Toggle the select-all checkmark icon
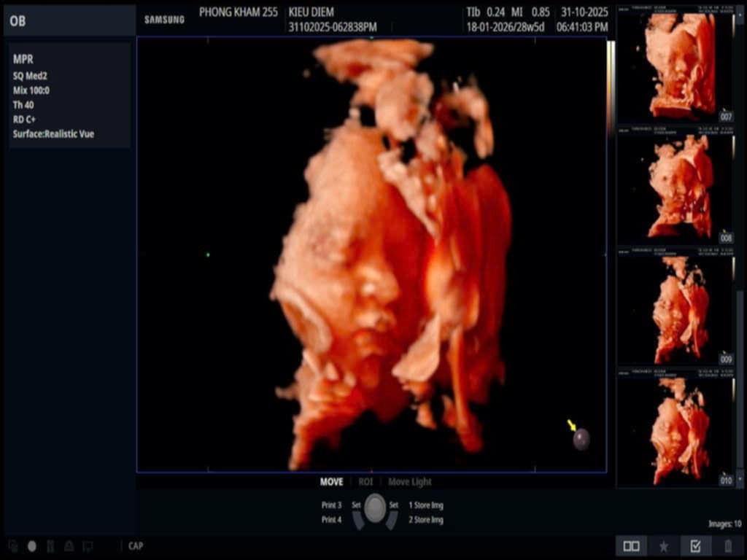 pos(695,545)
